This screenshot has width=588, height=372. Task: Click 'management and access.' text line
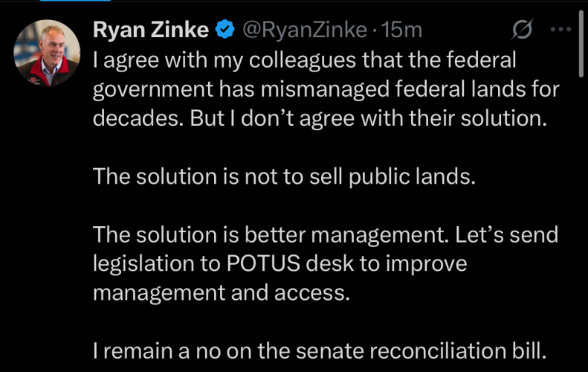click(221, 292)
